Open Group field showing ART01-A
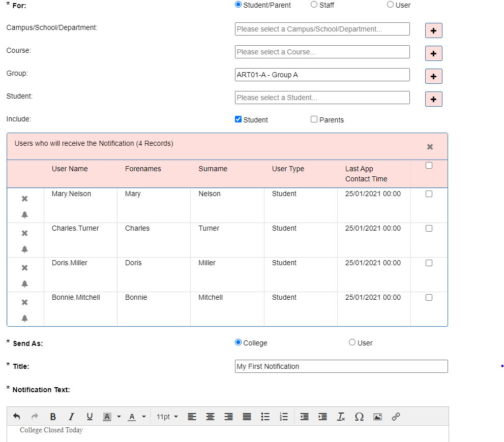Viewport: 504px width, 442px height. pos(322,75)
